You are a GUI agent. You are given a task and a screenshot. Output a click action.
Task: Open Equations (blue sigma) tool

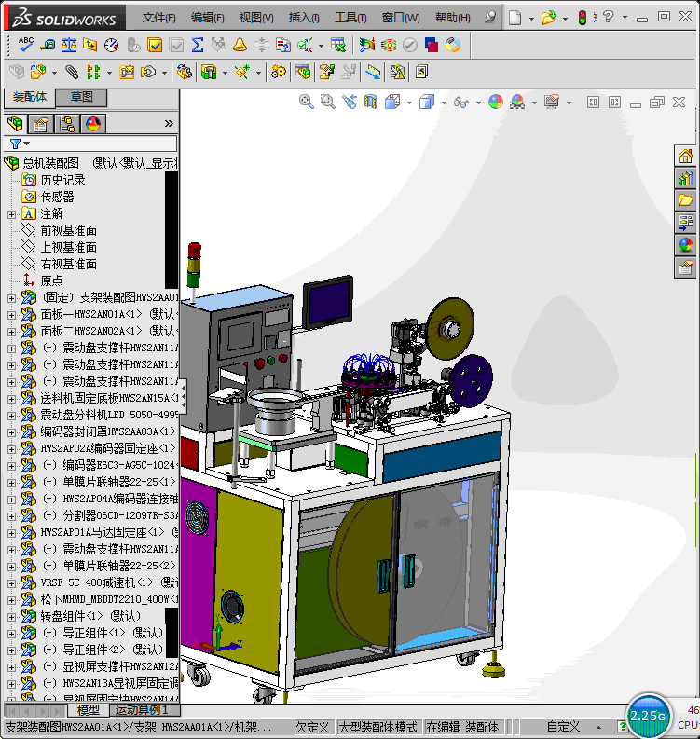click(198, 45)
